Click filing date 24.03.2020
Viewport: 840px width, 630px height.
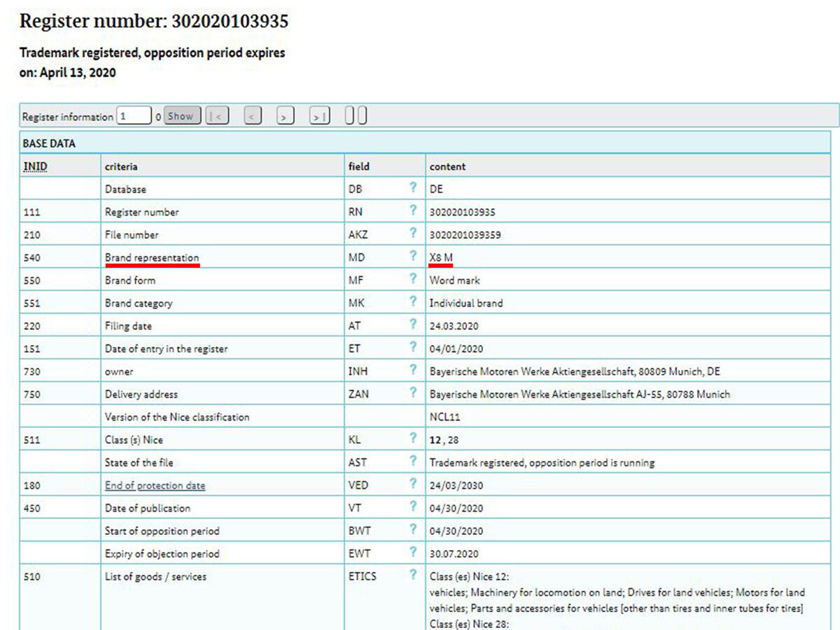point(453,325)
